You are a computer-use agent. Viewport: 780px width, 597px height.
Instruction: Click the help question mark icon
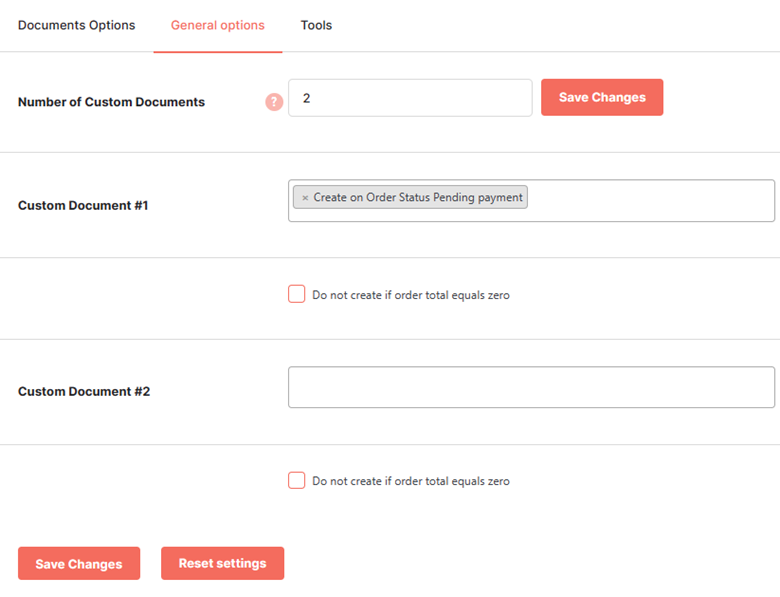click(x=274, y=102)
